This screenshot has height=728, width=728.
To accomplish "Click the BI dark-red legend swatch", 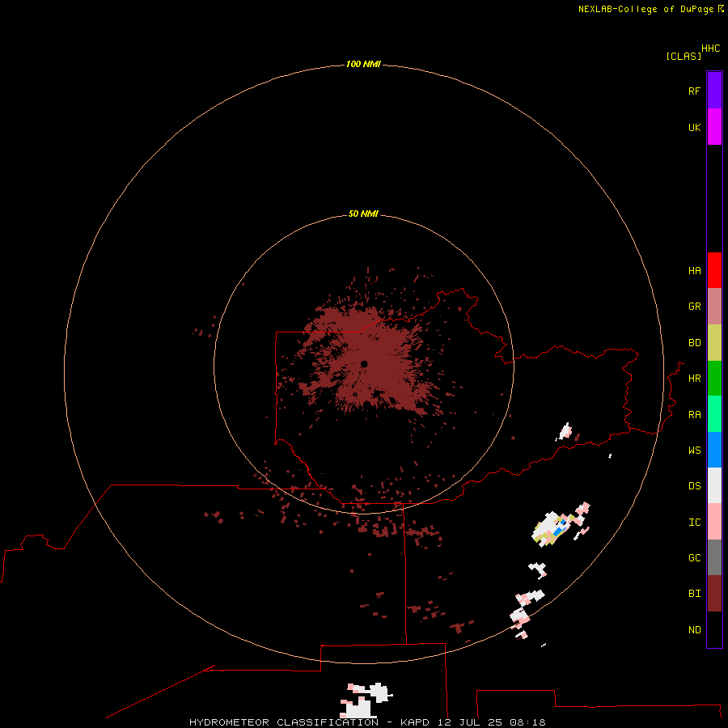I will pos(714,594).
